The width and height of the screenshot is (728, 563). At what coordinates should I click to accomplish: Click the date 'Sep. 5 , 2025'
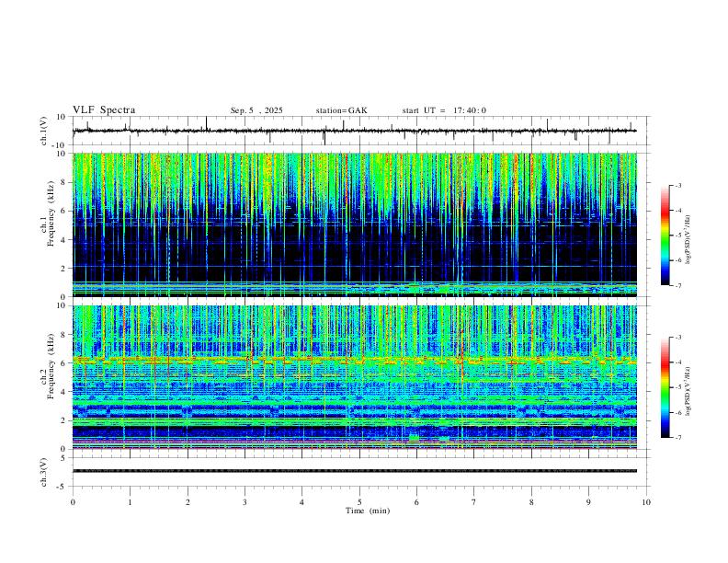[256, 110]
